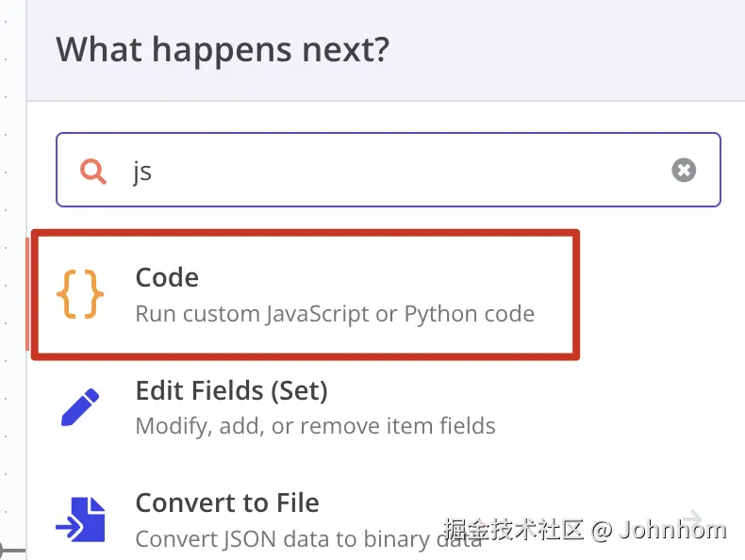Viewport: 745px width, 560px height.
Task: Click the orange selection bar beside Code
Action: pos(28,294)
